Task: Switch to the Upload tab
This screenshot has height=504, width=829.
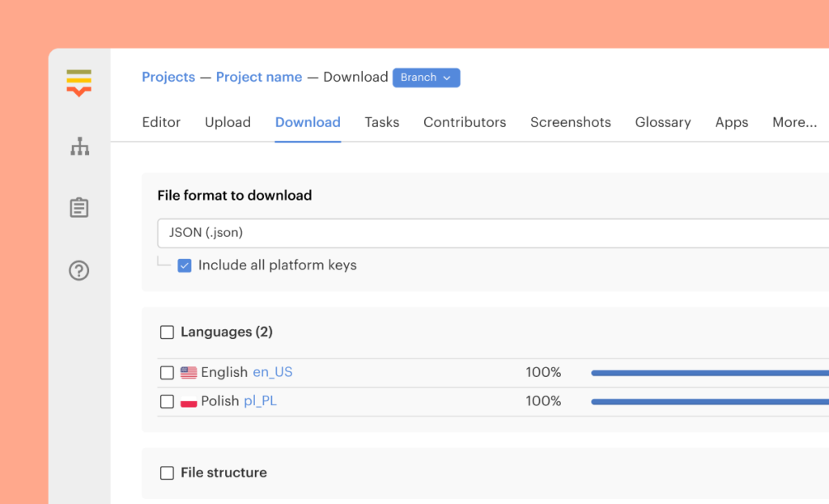Action: (x=227, y=123)
